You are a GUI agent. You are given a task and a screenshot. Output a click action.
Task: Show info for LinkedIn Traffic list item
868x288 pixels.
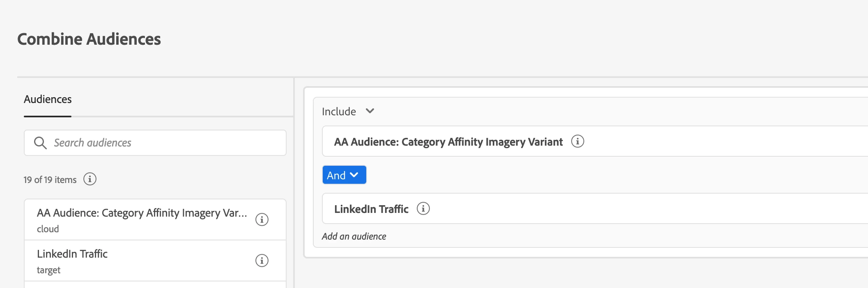(x=262, y=261)
